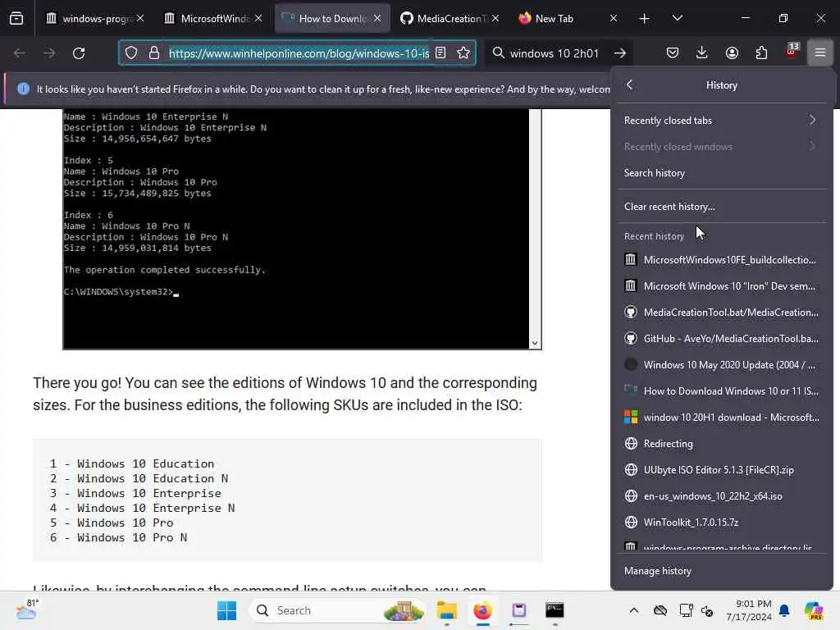Open File Explorer from taskbar
The height and width of the screenshot is (630, 840).
click(446, 610)
